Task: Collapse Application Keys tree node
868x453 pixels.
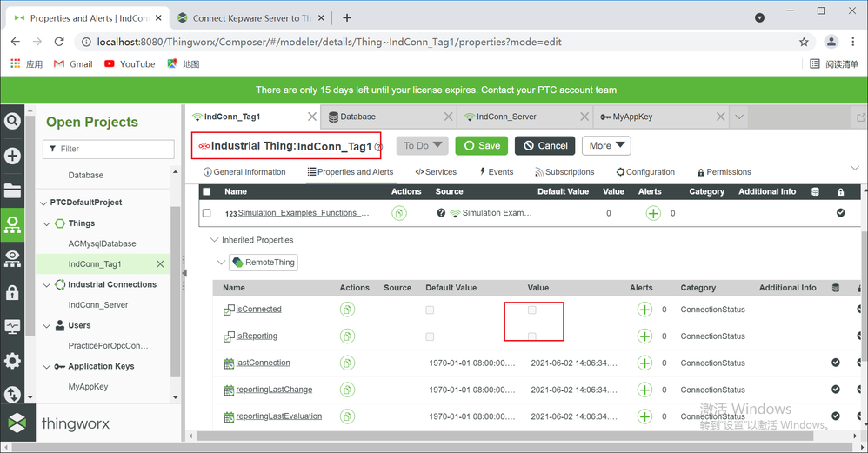Action: coord(46,367)
